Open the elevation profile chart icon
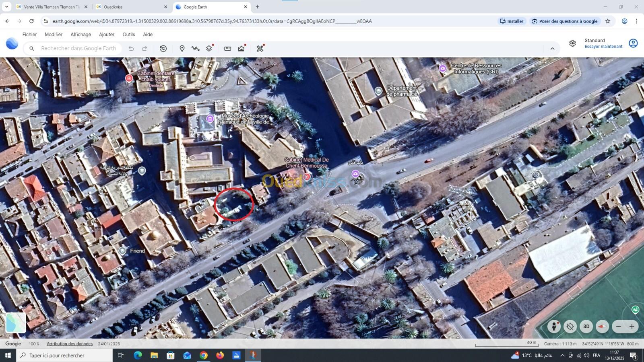The image size is (644, 362). pos(242,49)
